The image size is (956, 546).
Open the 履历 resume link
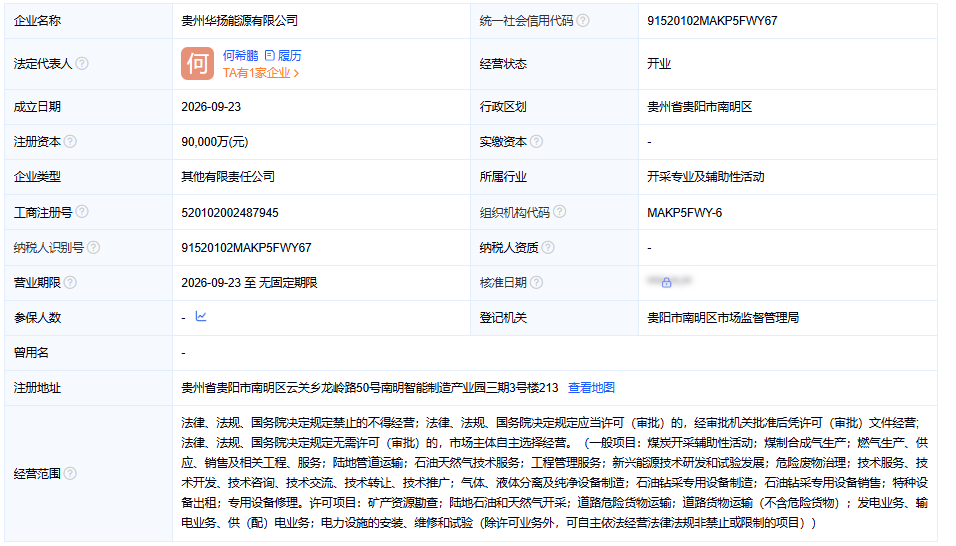[290, 55]
